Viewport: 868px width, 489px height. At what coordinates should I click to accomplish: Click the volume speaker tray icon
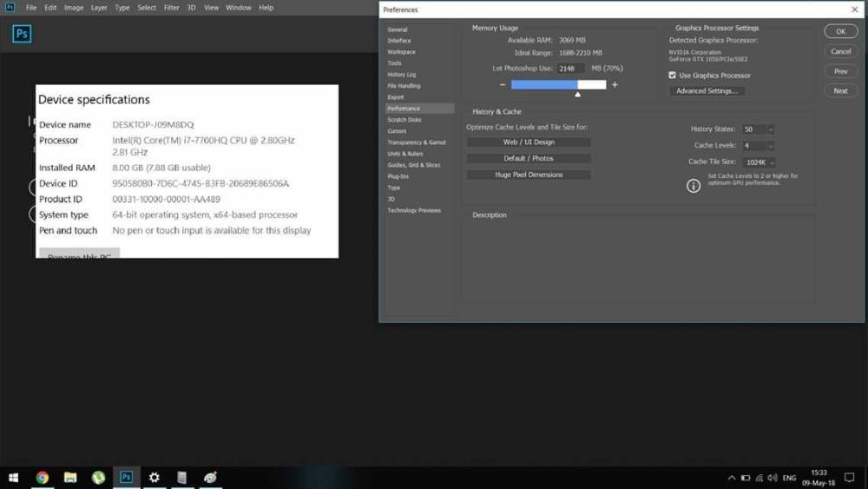773,478
